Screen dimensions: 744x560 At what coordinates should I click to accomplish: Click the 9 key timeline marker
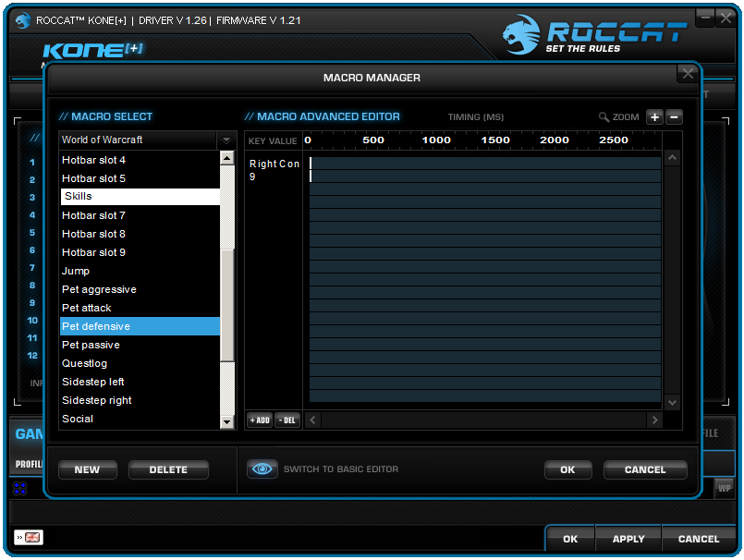(x=311, y=177)
